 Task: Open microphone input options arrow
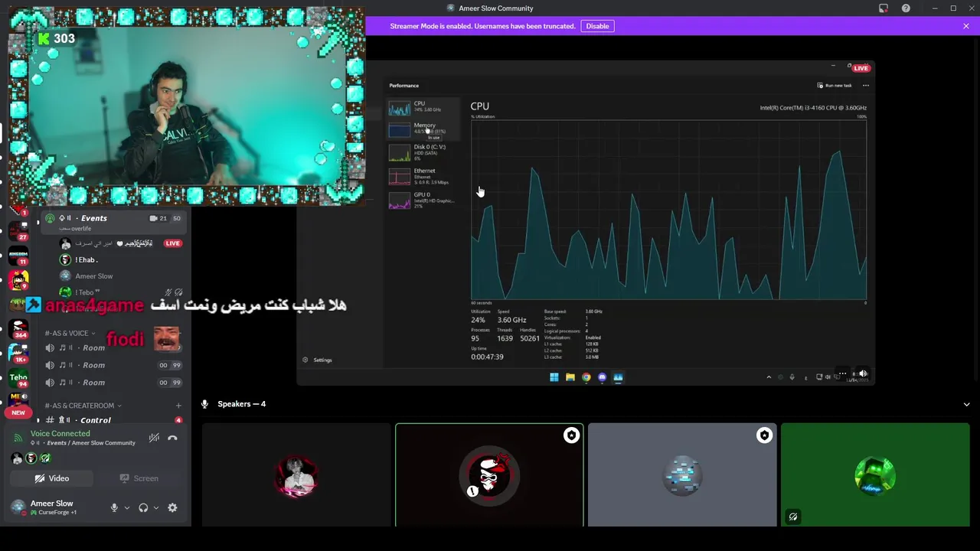(x=127, y=507)
